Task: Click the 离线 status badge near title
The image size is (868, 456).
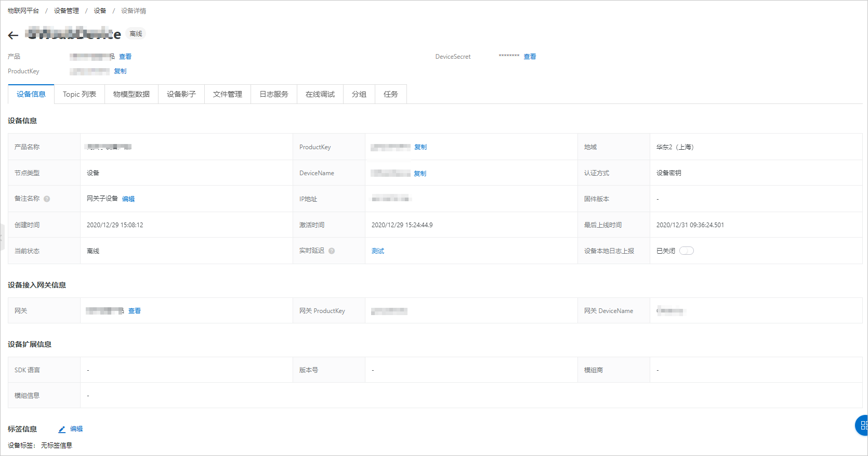Action: pyautogui.click(x=136, y=34)
